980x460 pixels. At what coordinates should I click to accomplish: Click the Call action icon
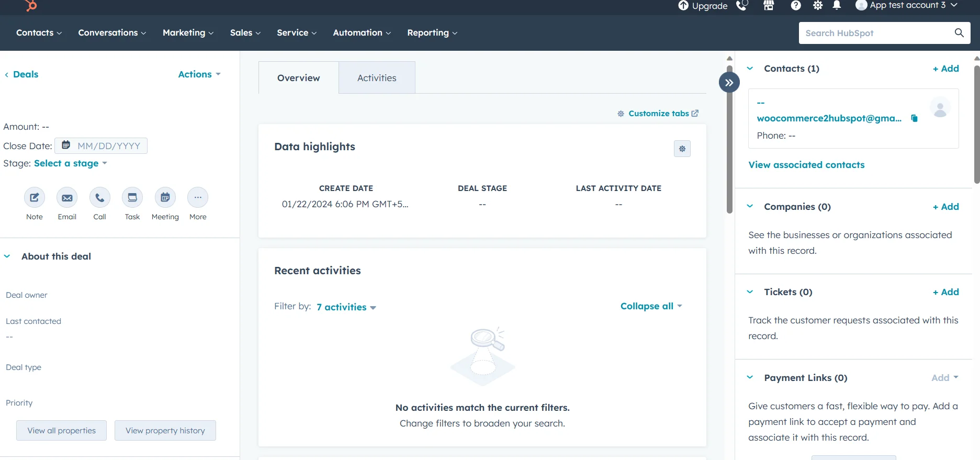[x=100, y=197]
